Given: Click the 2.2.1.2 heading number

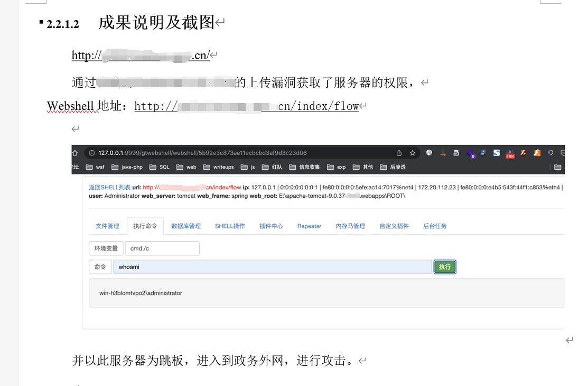Looking at the screenshot, I should point(63,24).
